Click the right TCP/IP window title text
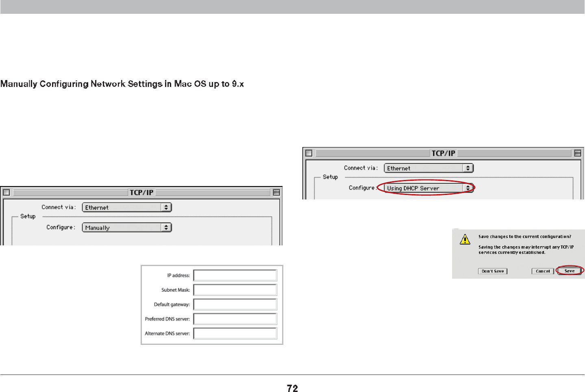The image size is (585, 392). pyautogui.click(x=444, y=153)
